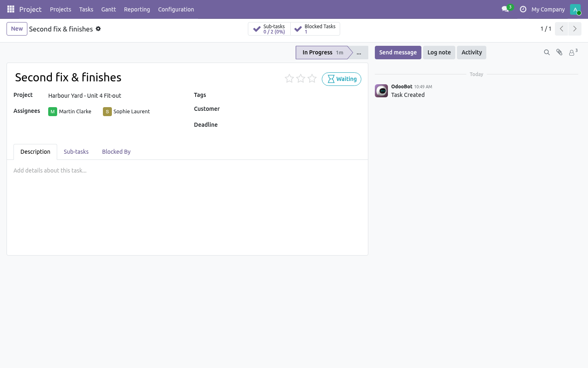Click Log note
The image size is (588, 368).
coord(439,52)
